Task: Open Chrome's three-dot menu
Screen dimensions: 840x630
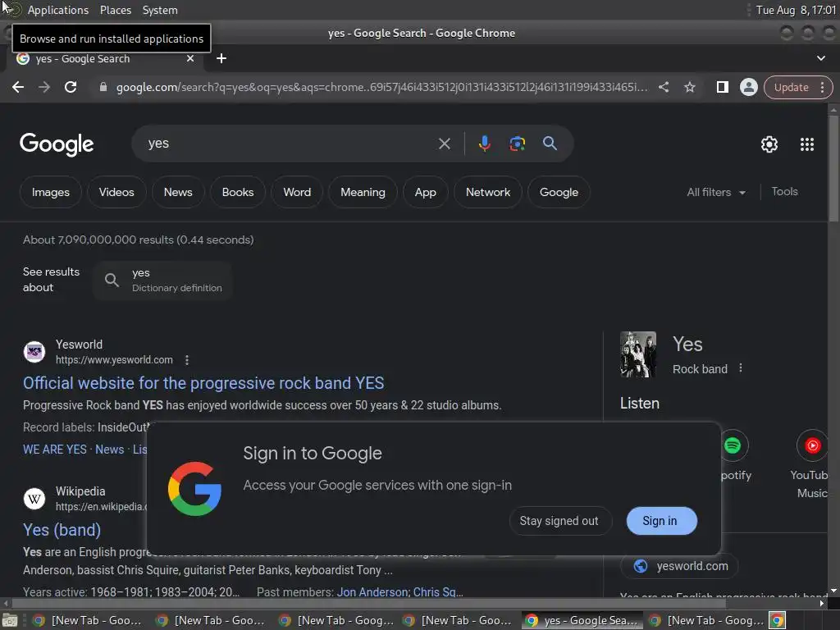Action: pyautogui.click(x=822, y=87)
